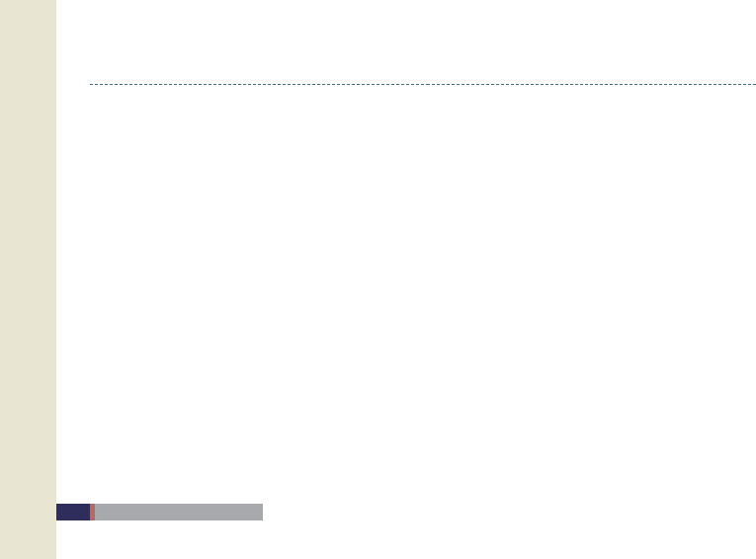This screenshot has height=559, width=756.
Task: Click the bottom of the beige sidebar
Action: 28,548
